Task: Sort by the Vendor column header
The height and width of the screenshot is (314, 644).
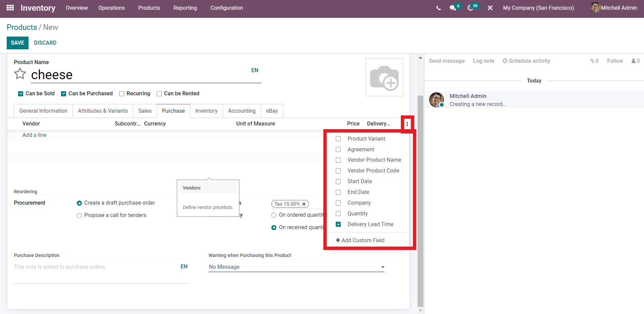Action: [31, 123]
